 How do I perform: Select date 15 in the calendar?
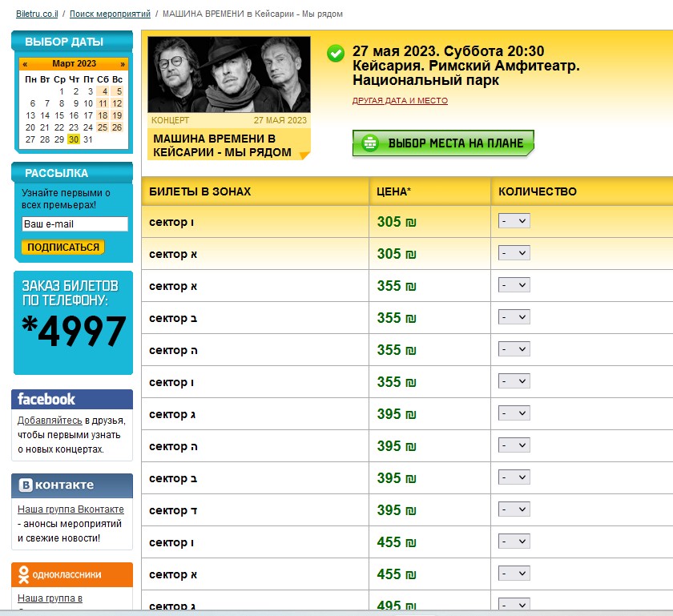pyautogui.click(x=59, y=115)
